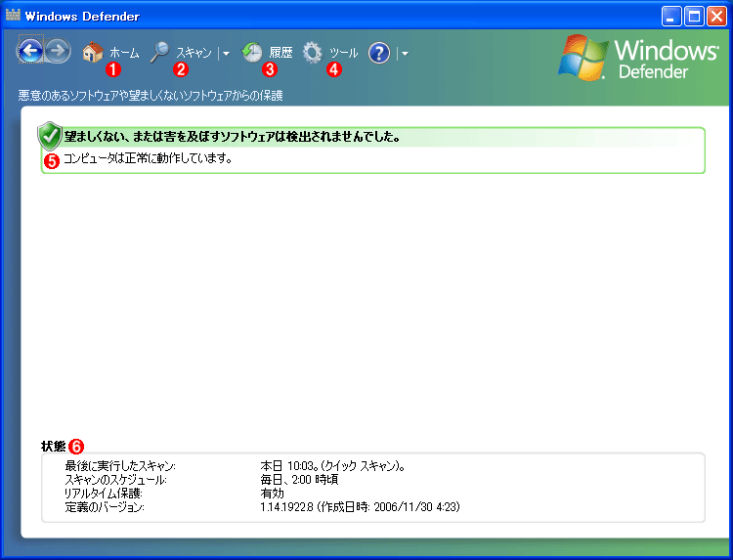This screenshot has height=560, width=733.
Task: Click the green shield status icon
Action: (50, 135)
